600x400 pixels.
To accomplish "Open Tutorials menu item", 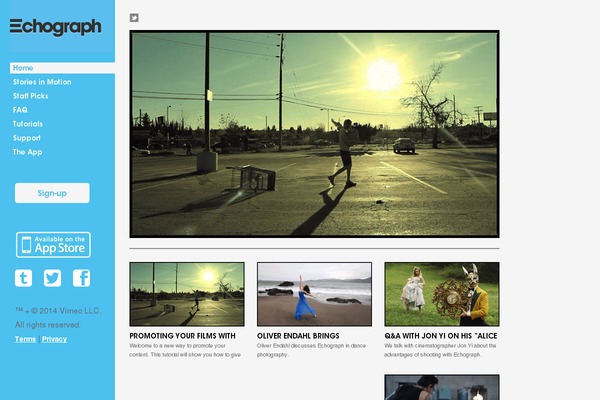I will tap(28, 124).
